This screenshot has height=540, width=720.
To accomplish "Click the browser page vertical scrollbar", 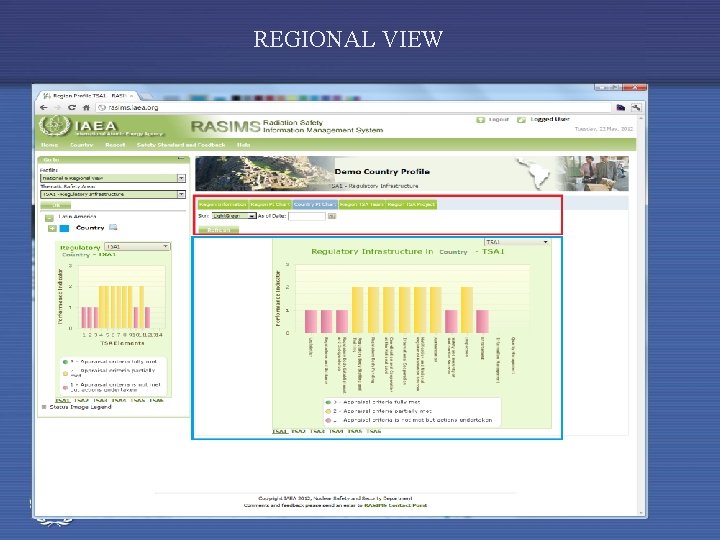I will 641,315.
